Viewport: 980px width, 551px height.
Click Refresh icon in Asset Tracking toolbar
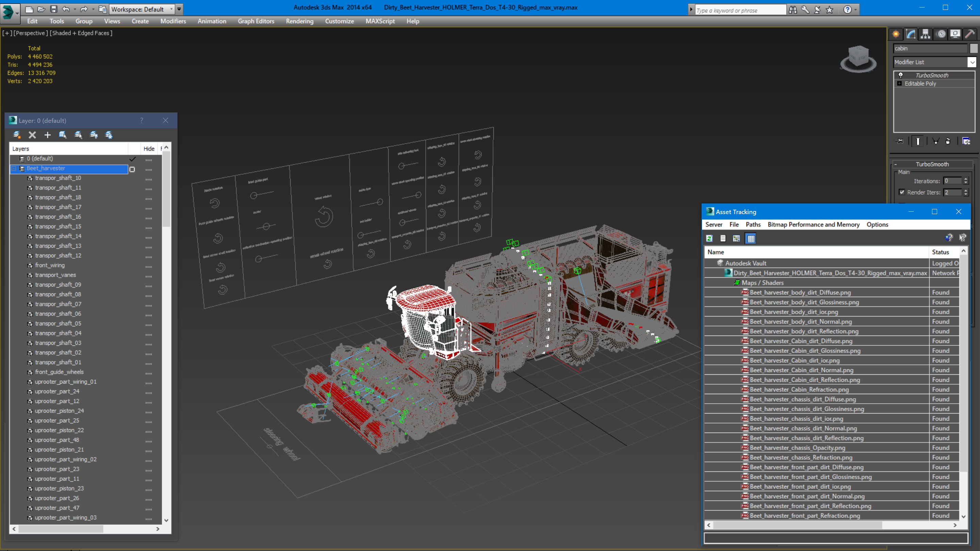(709, 239)
